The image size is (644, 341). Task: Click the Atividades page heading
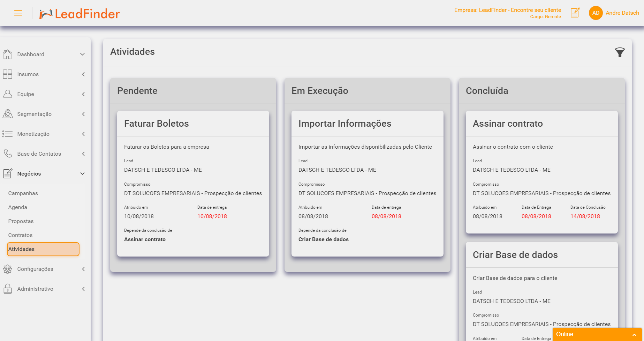[x=132, y=52]
